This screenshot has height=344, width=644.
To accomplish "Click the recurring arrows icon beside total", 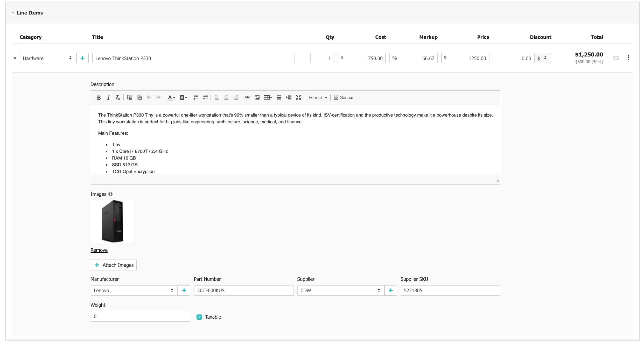I will pos(616,58).
